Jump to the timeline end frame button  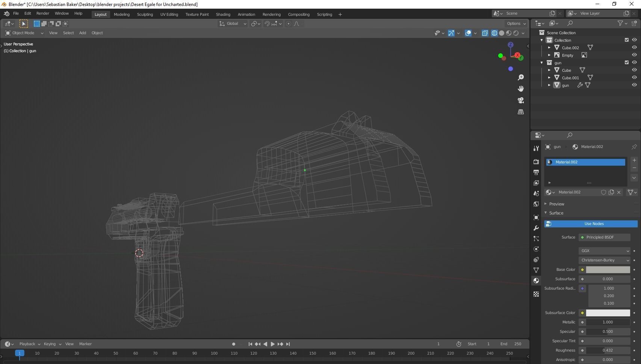[x=288, y=344]
